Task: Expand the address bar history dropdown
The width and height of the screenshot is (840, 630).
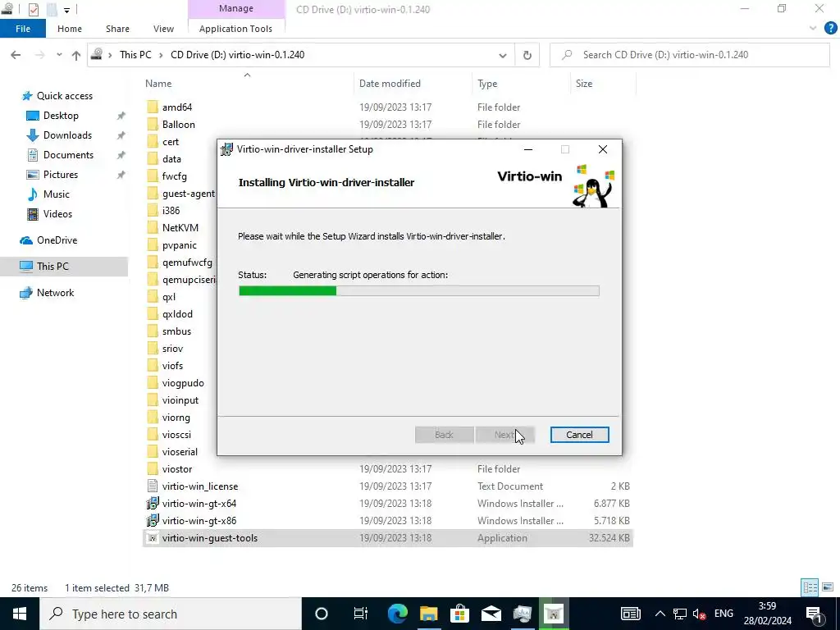Action: coord(503,55)
